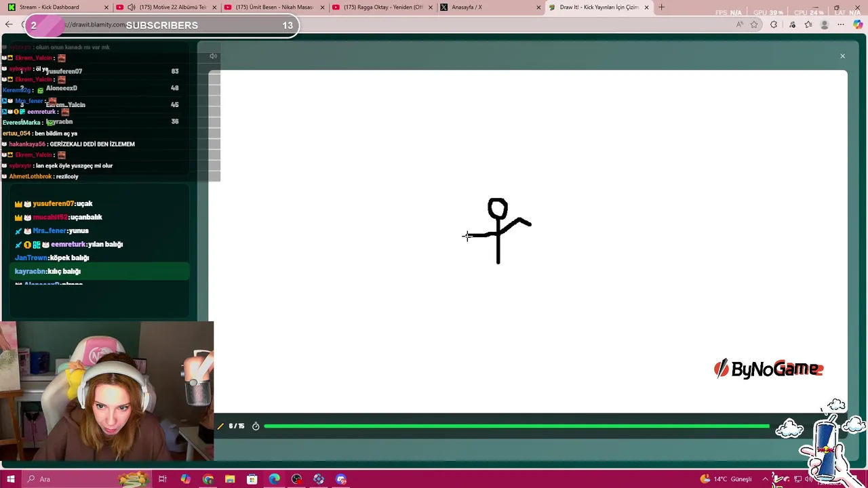The height and width of the screenshot is (488, 868).
Task: Click the round timer clock icon
Action: [x=256, y=426]
